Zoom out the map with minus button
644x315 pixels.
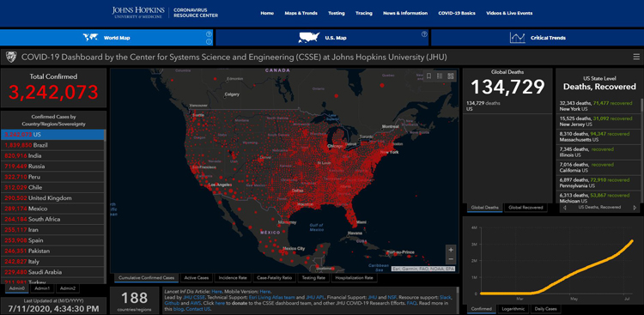tap(451, 259)
